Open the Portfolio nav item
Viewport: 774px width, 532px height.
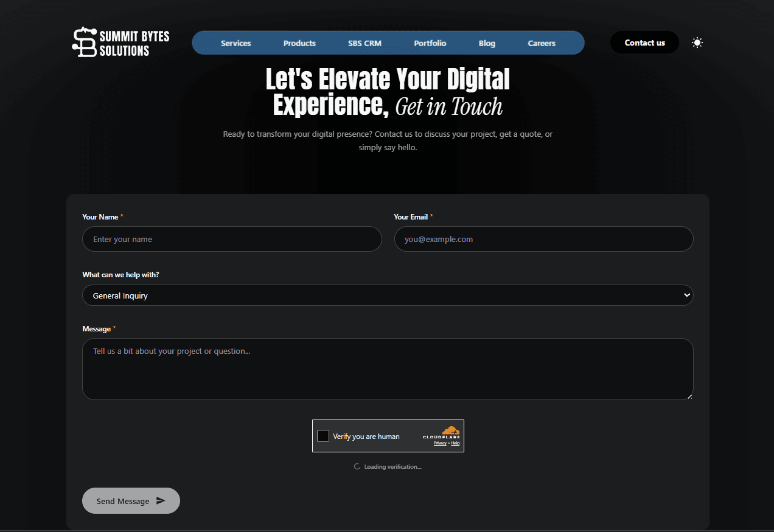[x=430, y=43]
